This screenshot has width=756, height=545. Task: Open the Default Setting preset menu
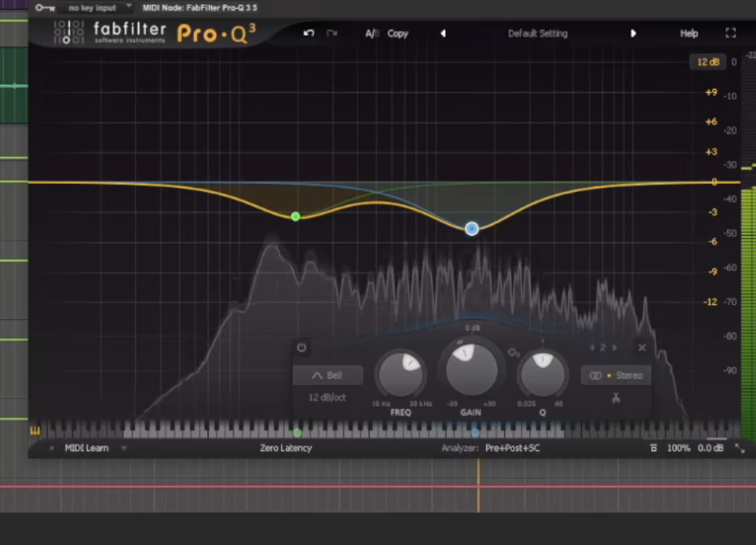pos(538,33)
